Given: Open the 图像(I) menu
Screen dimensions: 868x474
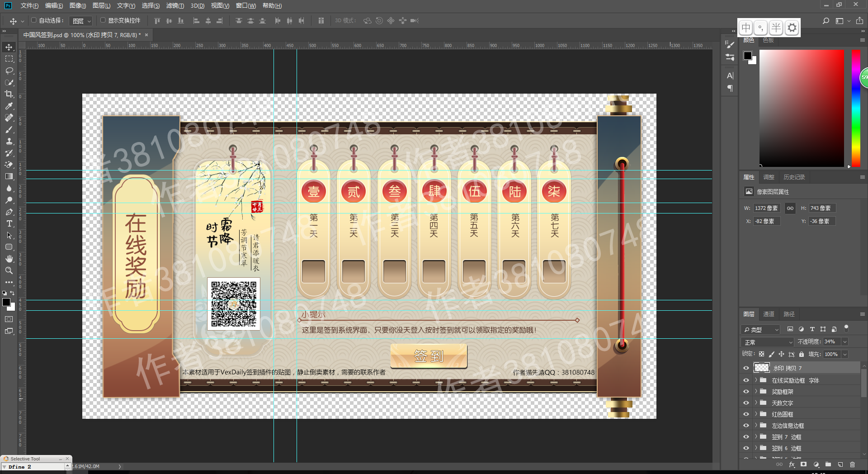Looking at the screenshot, I should [78, 5].
